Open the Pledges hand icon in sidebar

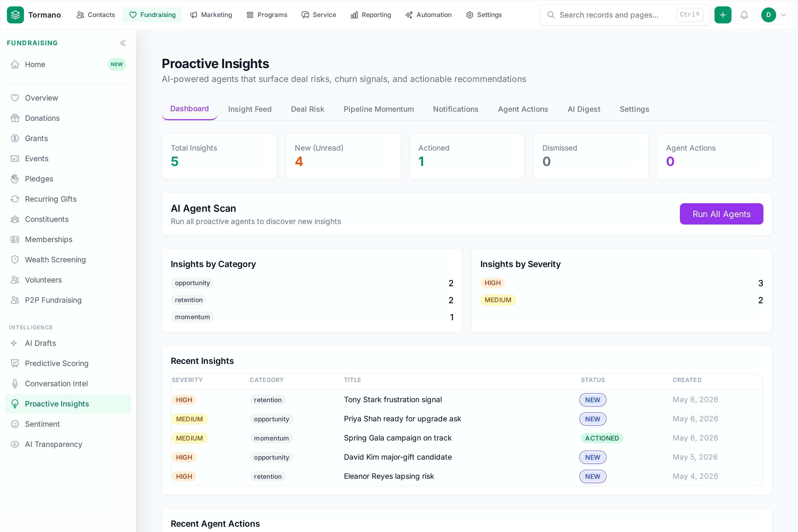[15, 179]
